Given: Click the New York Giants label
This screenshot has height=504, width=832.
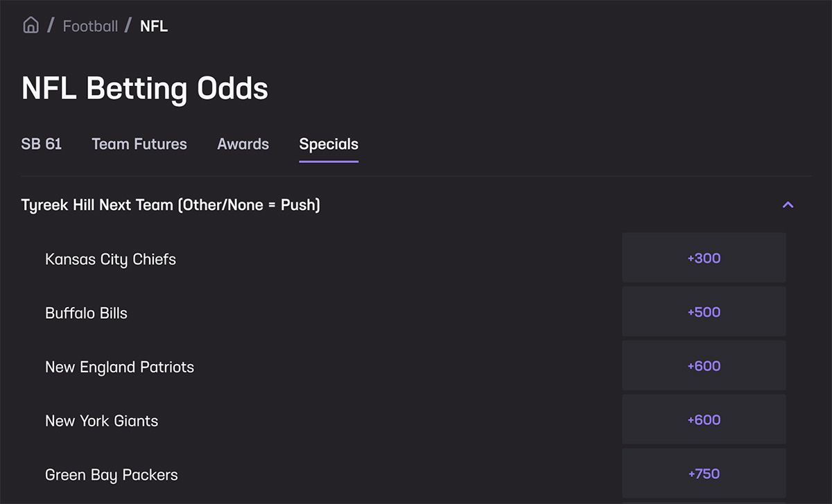Looking at the screenshot, I should pyautogui.click(x=101, y=421).
